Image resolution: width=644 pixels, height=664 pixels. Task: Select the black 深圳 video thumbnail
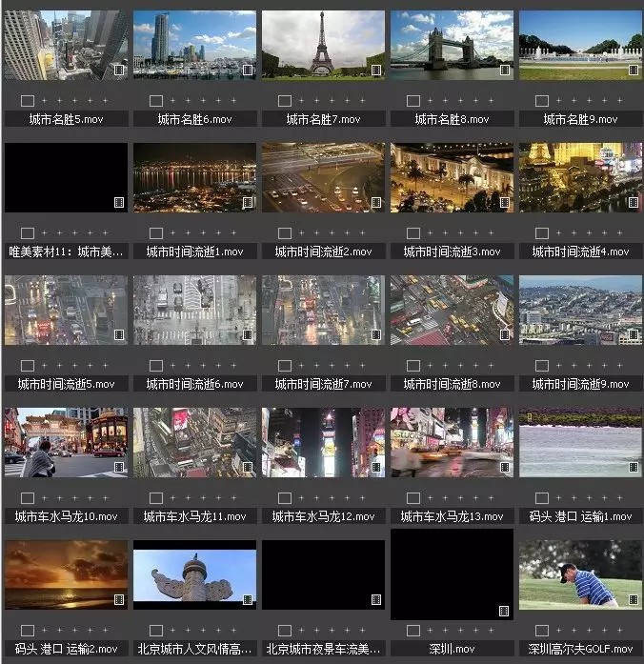452,574
